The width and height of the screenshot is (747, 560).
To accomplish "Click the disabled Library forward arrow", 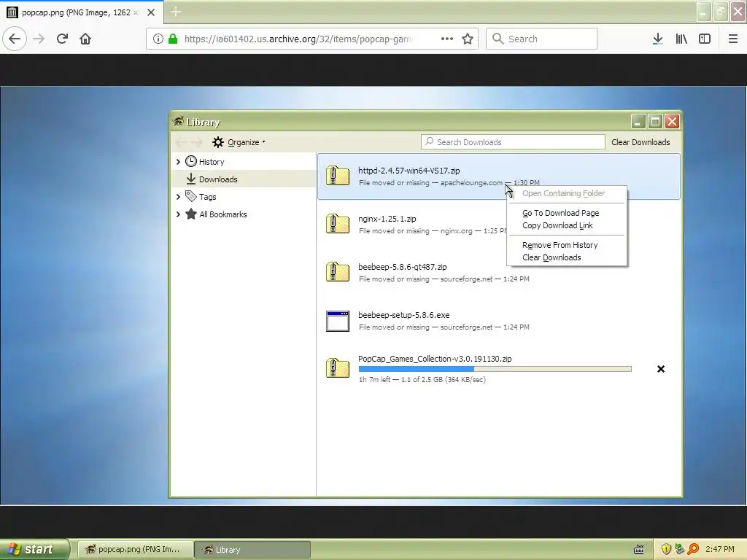I will click(197, 142).
